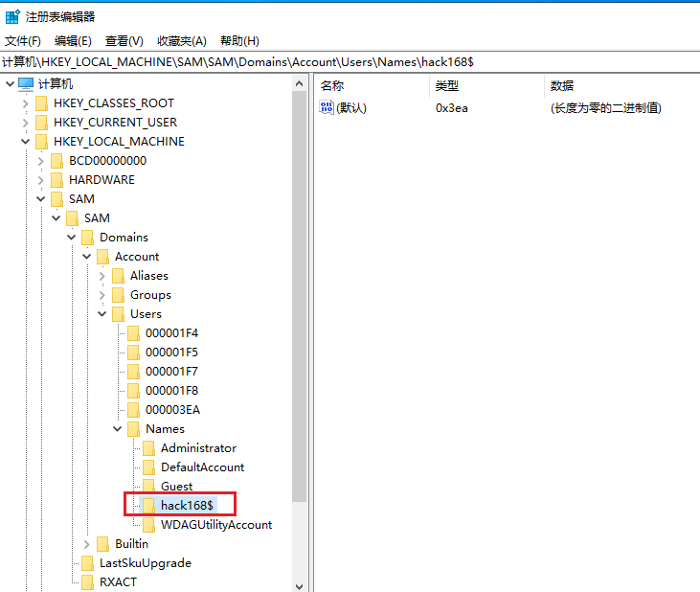
Task: Click the registry path address bar
Action: (x=350, y=61)
